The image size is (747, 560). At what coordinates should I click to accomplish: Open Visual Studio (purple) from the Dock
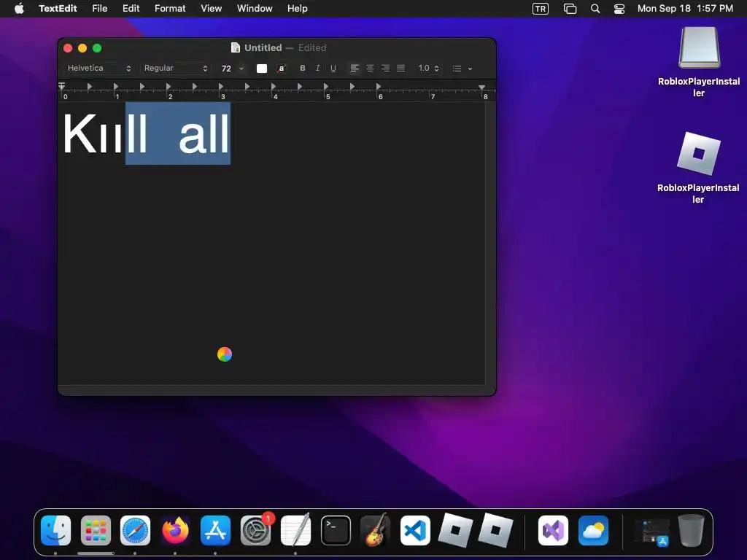tap(553, 531)
